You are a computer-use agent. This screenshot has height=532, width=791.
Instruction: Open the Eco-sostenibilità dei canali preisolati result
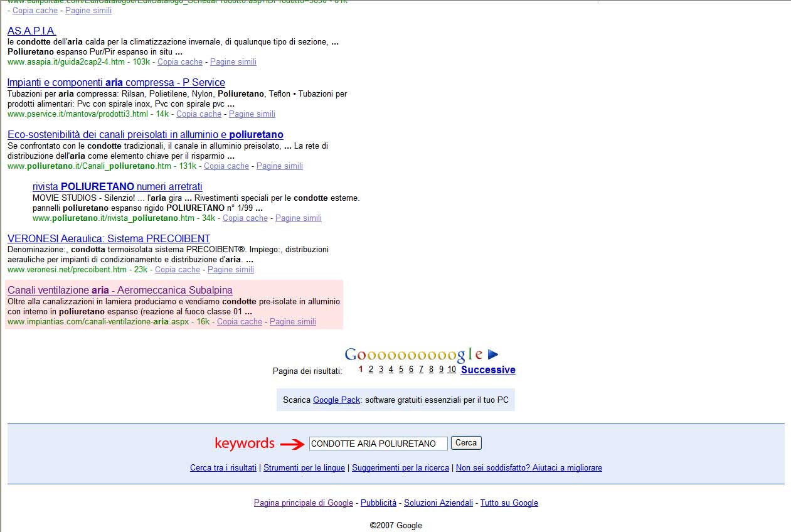coord(146,135)
